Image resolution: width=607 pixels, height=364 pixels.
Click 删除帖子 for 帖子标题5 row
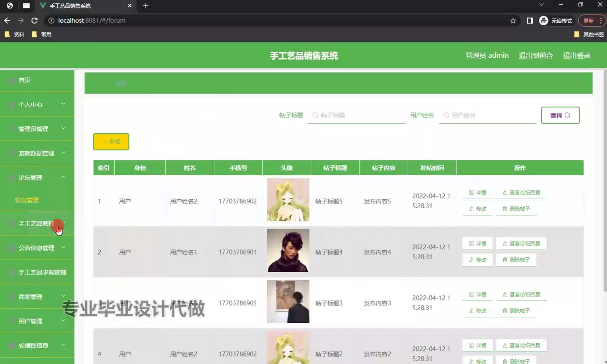pos(516,209)
